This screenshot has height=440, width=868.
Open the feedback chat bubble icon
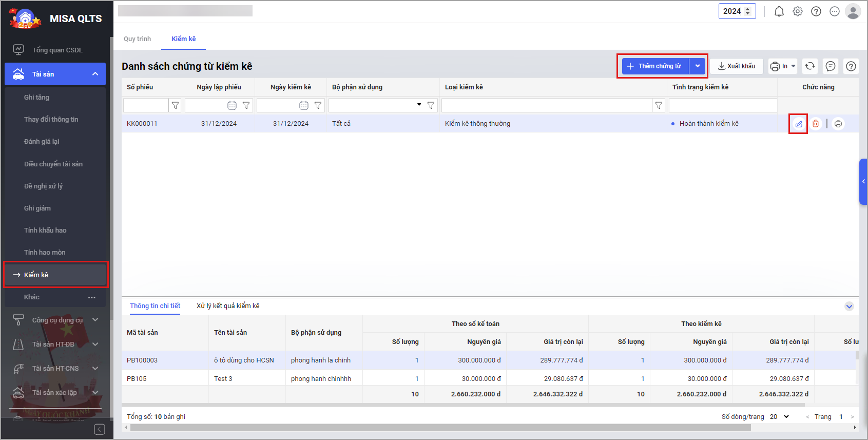point(831,66)
